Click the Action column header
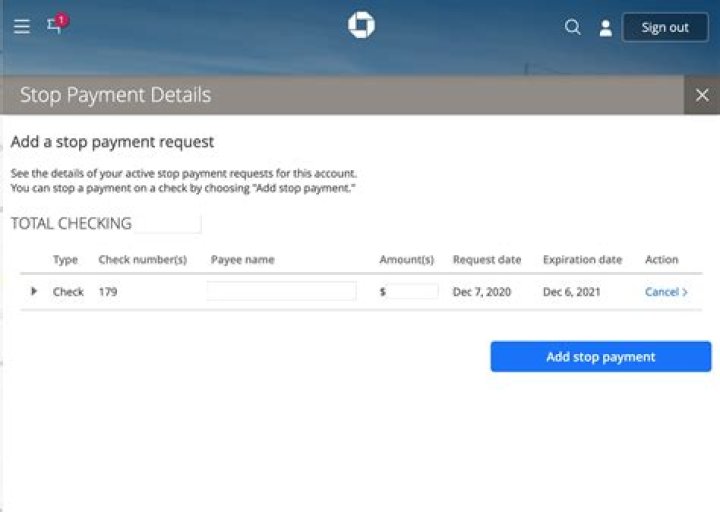720x512 pixels. tap(661, 259)
